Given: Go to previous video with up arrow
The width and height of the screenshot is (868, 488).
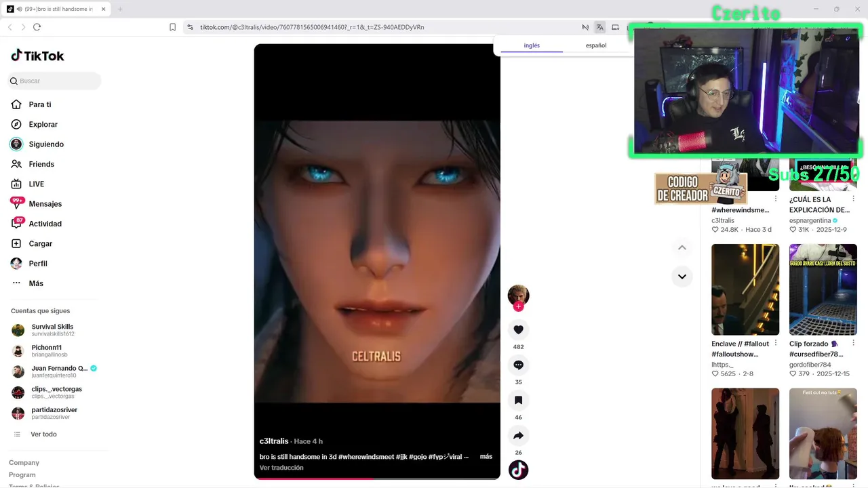Looking at the screenshot, I should (x=682, y=248).
